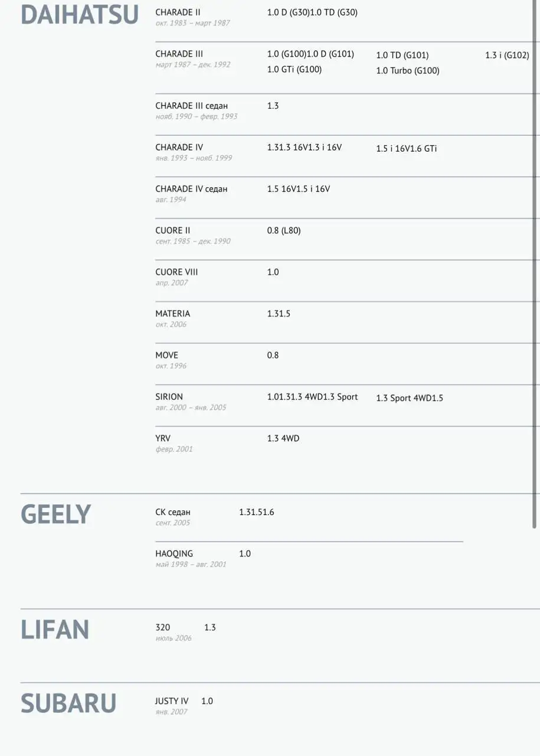Click the 1.3 i (G102) engine variant
This screenshot has width=540, height=756.
click(x=506, y=55)
